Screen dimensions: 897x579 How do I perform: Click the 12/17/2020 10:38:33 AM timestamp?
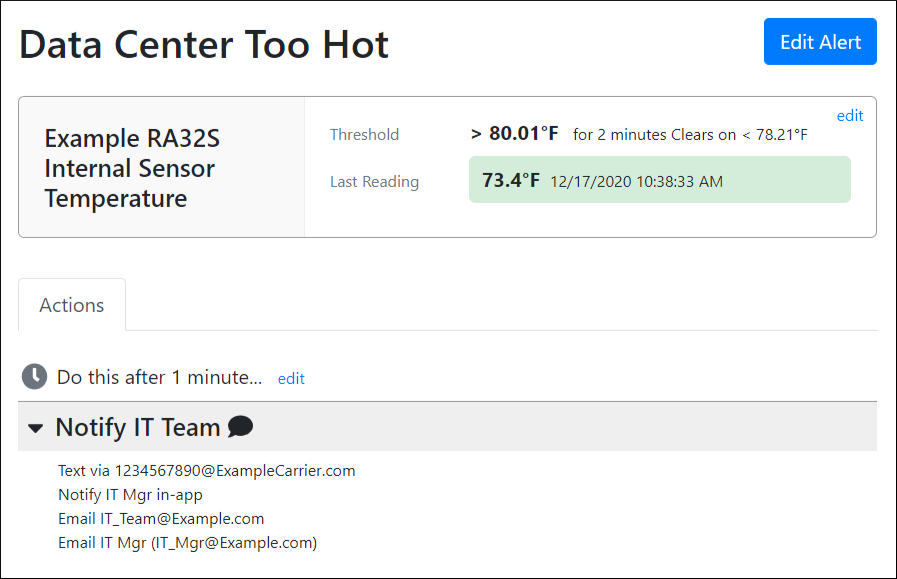(x=636, y=182)
